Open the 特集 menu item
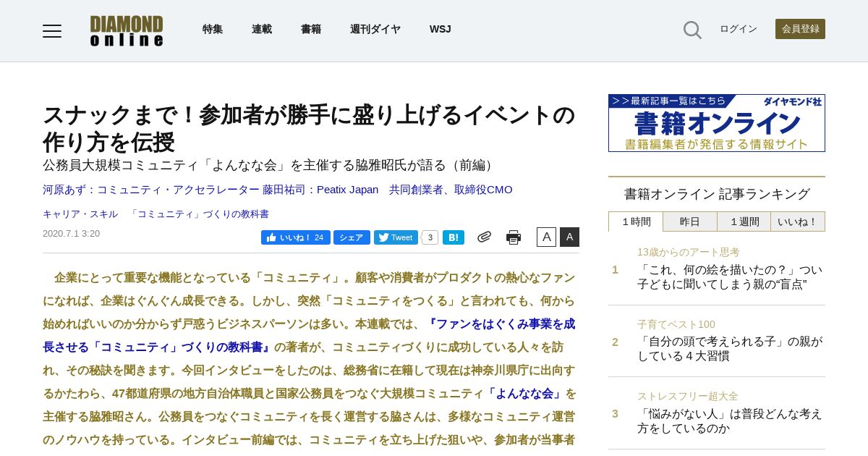The image size is (868, 456). pos(213,29)
